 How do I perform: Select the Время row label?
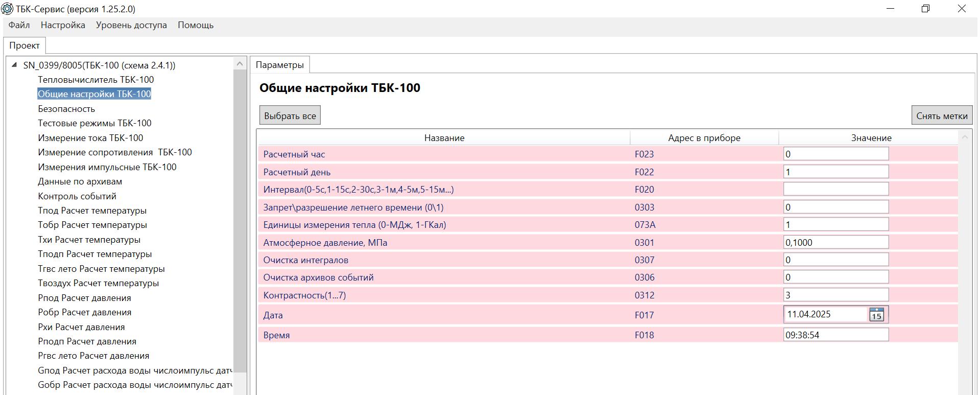pyautogui.click(x=276, y=335)
